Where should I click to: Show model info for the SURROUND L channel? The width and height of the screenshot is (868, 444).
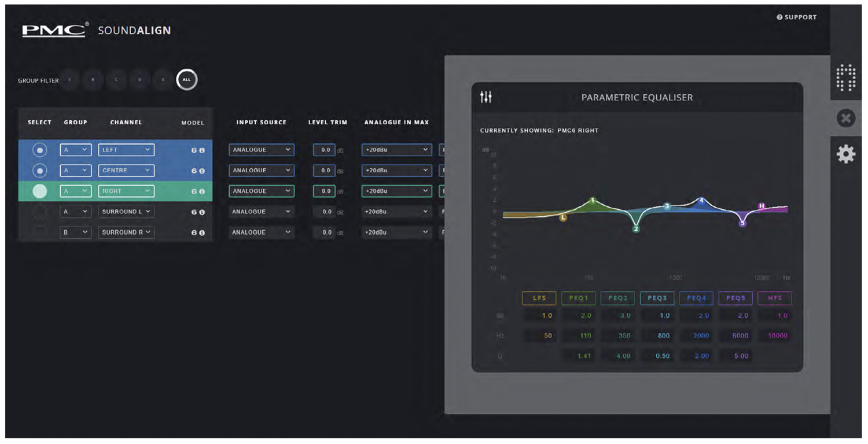click(x=202, y=212)
